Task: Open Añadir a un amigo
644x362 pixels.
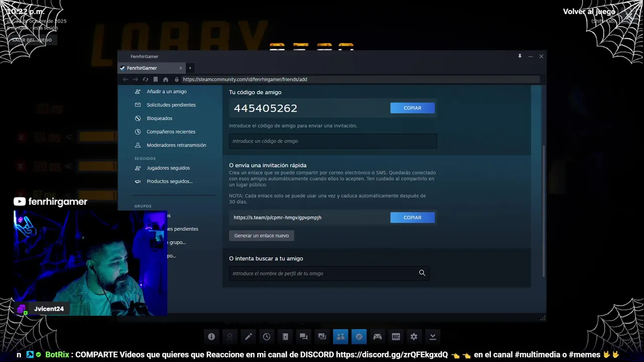Action: pos(167,92)
